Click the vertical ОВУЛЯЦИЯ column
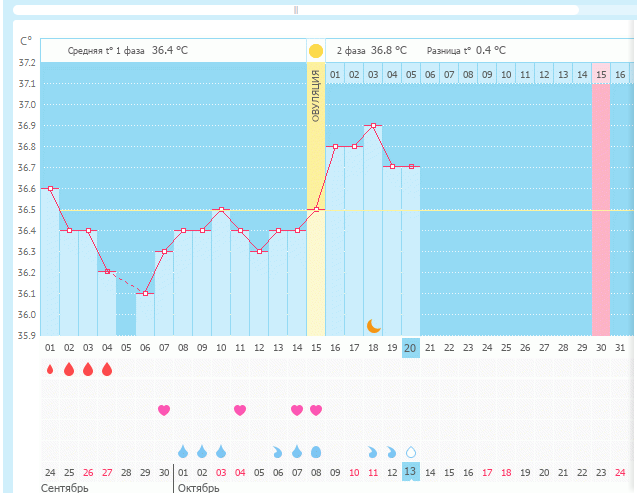Viewport: 637px width, 493px height. [x=316, y=200]
